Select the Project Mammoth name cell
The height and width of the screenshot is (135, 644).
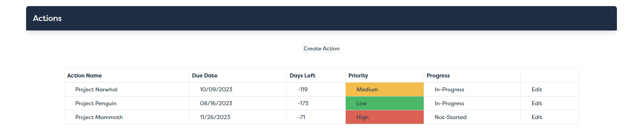[x=127, y=117]
